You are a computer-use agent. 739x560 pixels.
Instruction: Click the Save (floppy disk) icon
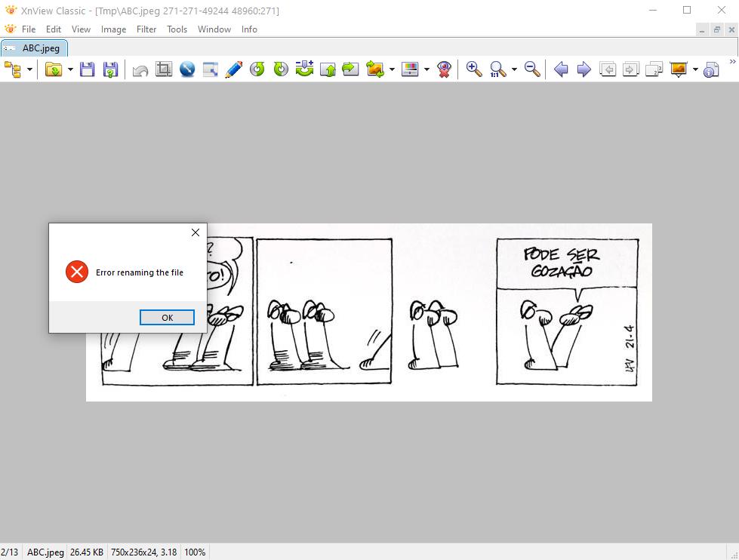point(88,69)
